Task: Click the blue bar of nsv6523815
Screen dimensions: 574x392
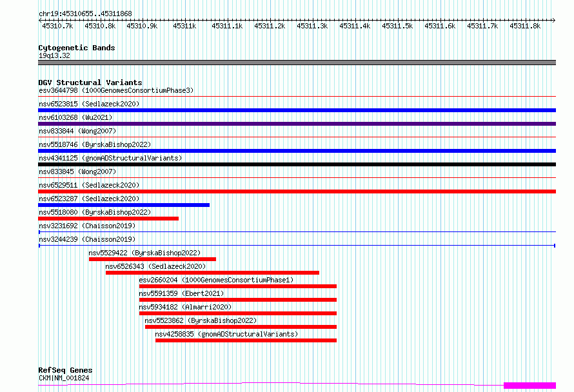Action: pyautogui.click(x=297, y=110)
